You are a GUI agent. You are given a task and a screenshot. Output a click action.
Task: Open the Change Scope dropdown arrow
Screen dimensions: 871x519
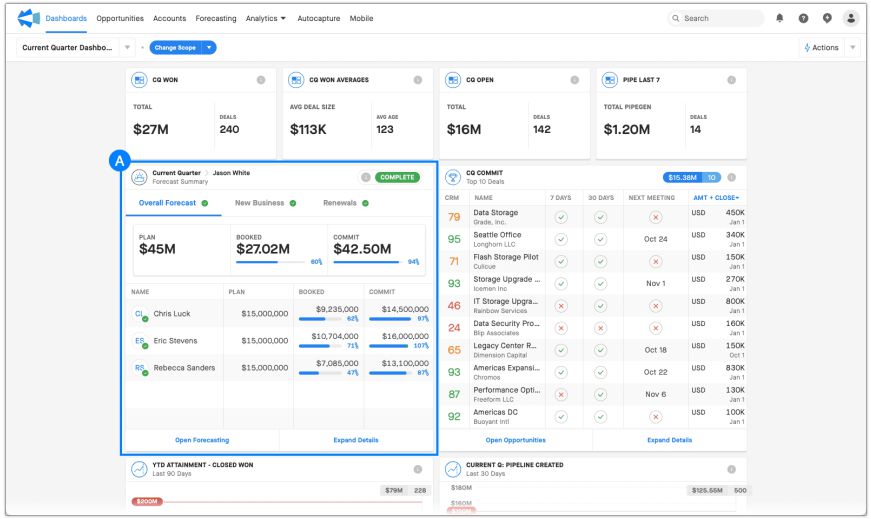(209, 48)
